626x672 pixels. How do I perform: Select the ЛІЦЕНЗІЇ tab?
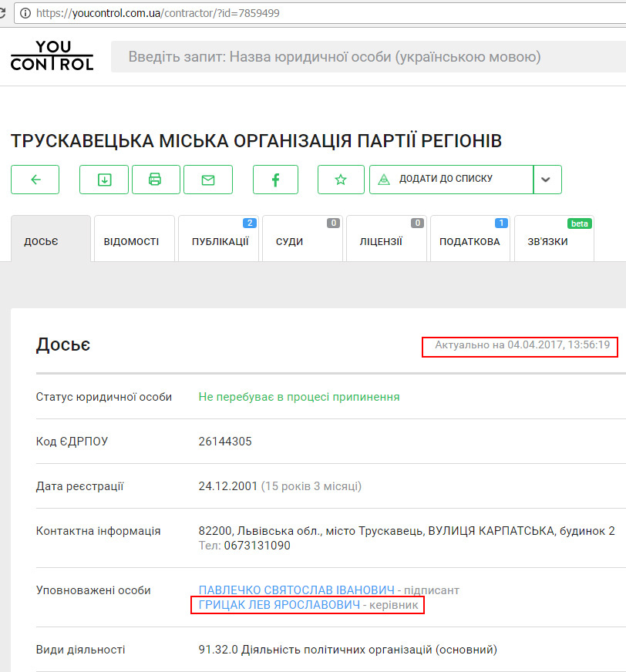pyautogui.click(x=386, y=239)
